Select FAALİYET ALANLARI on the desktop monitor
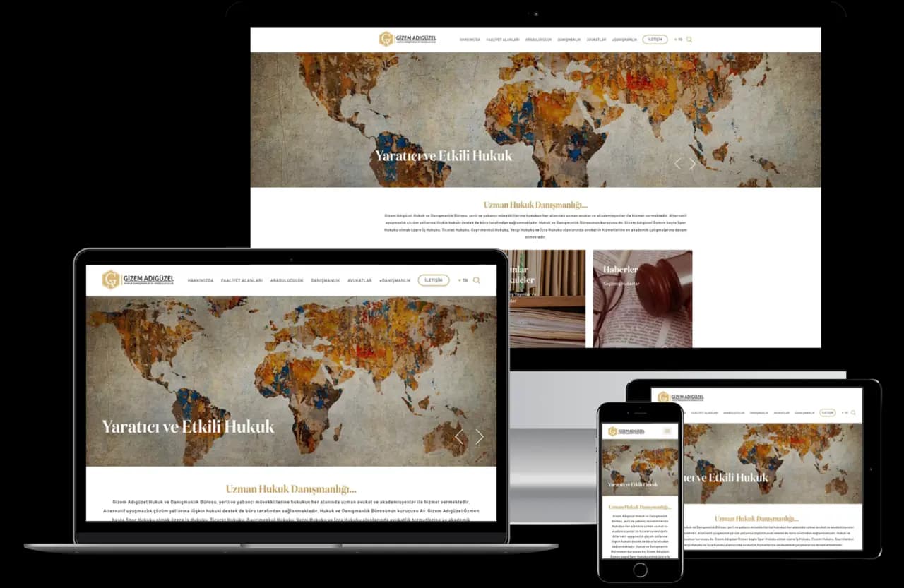 [503, 40]
